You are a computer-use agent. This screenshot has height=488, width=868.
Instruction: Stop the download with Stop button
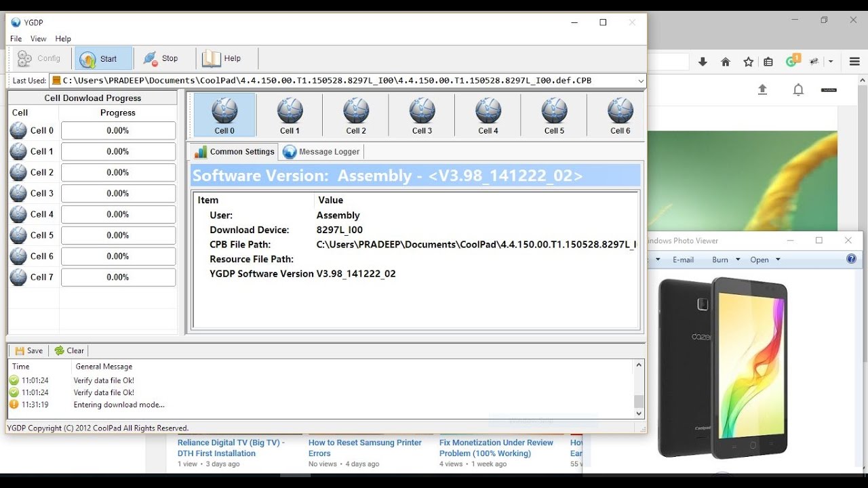tap(161, 58)
